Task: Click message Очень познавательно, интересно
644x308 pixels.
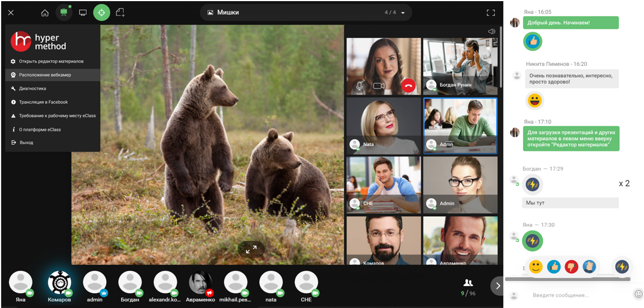Action: [571, 79]
